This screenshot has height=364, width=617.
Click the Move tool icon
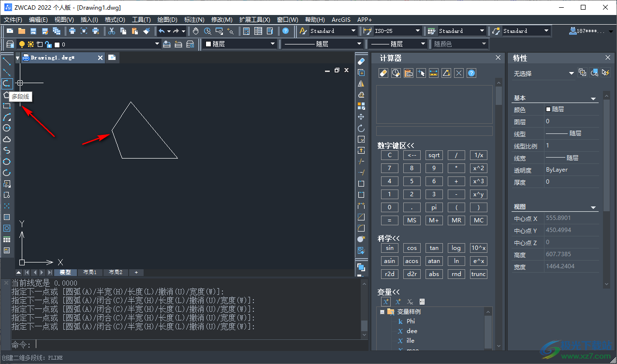[x=361, y=117]
